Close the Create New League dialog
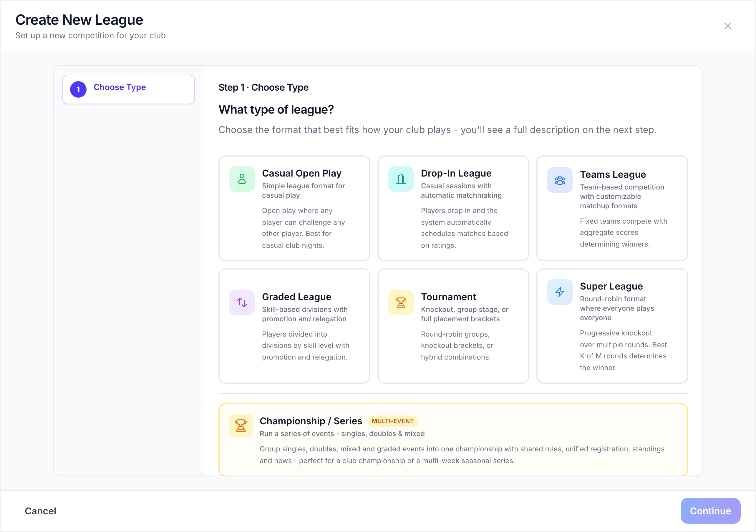Screen dimensions: 756x532 coord(727,26)
